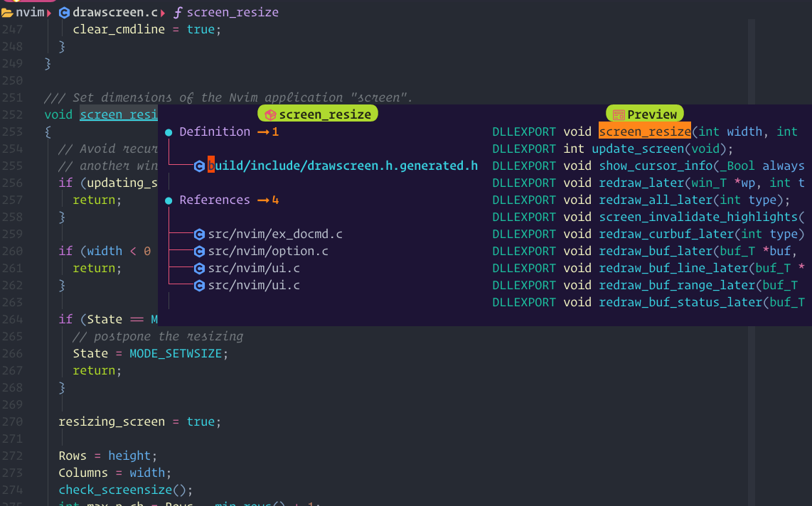Click the C icon beside src/nvim/option.c
This screenshot has width=812, height=506.
pos(199,251)
